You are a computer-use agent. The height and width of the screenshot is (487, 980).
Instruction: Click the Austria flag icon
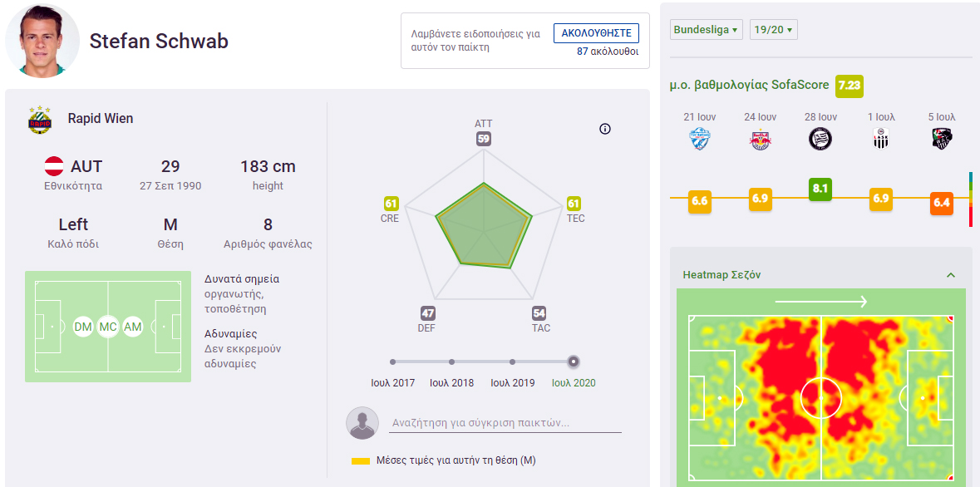54,165
